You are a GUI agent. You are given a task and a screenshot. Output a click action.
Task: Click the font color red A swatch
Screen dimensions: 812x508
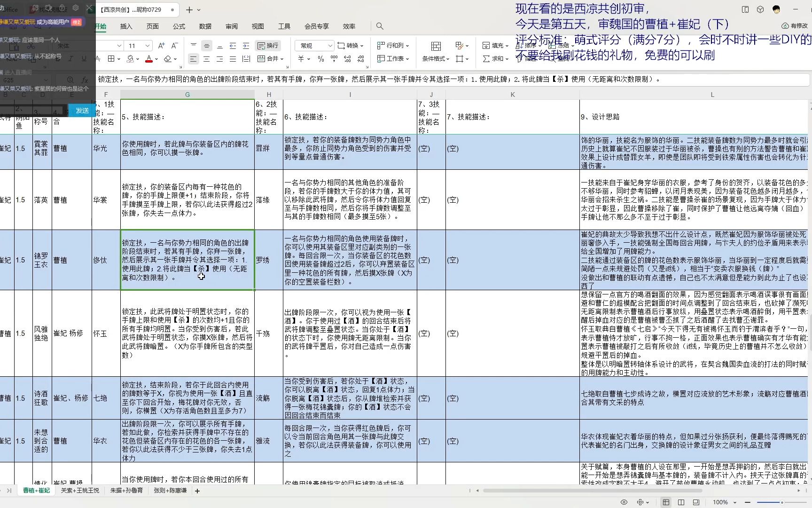[x=149, y=59]
